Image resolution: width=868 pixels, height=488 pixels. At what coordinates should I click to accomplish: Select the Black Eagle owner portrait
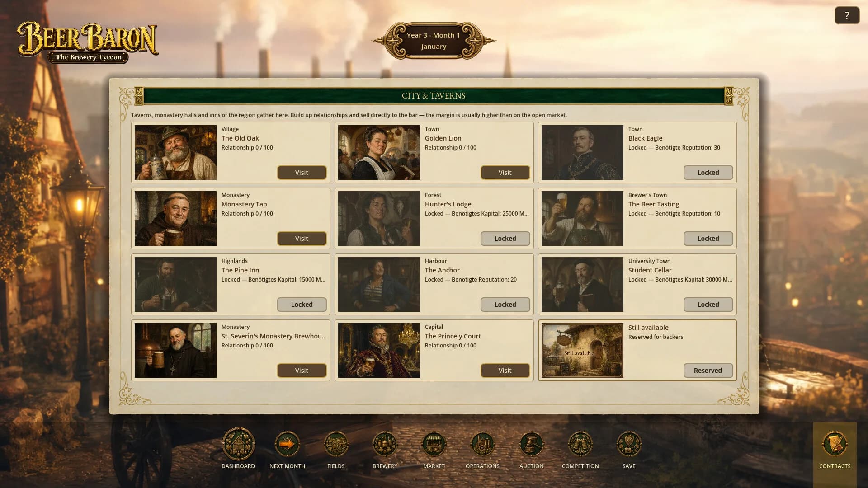coord(582,152)
